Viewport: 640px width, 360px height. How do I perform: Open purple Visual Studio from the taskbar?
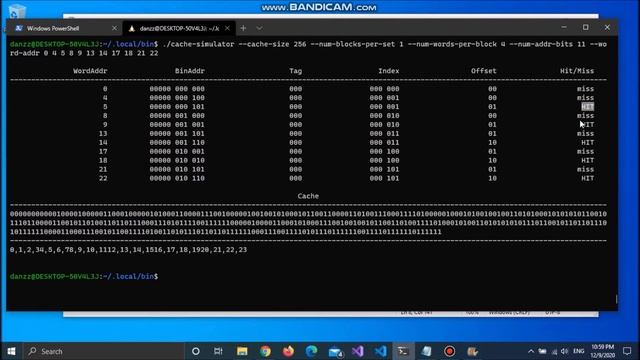point(358,351)
